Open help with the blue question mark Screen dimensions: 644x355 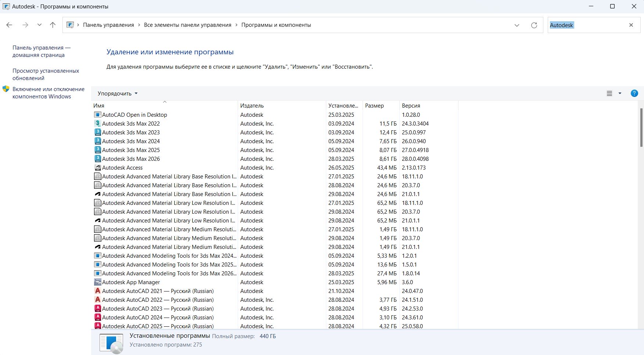coord(634,93)
